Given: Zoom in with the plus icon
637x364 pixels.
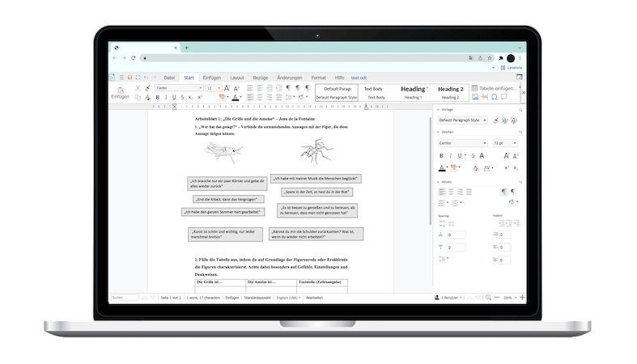Looking at the screenshot, I should (x=522, y=298).
